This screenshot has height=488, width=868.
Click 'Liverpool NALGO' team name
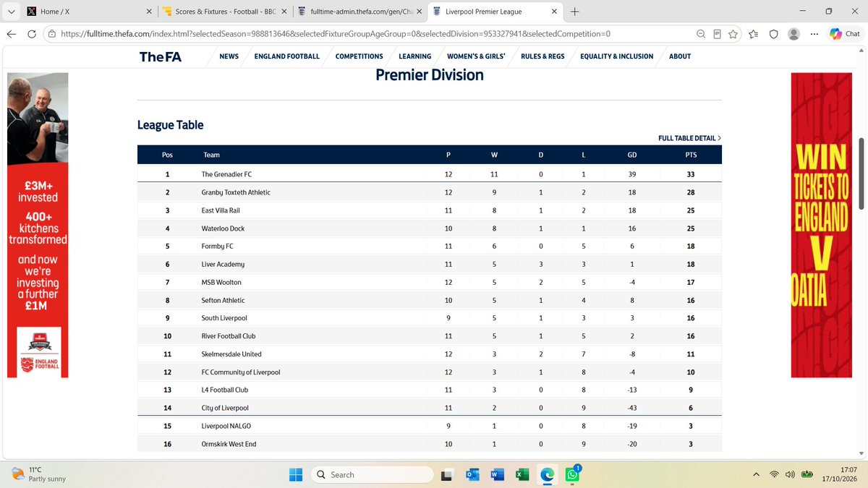[226, 426]
